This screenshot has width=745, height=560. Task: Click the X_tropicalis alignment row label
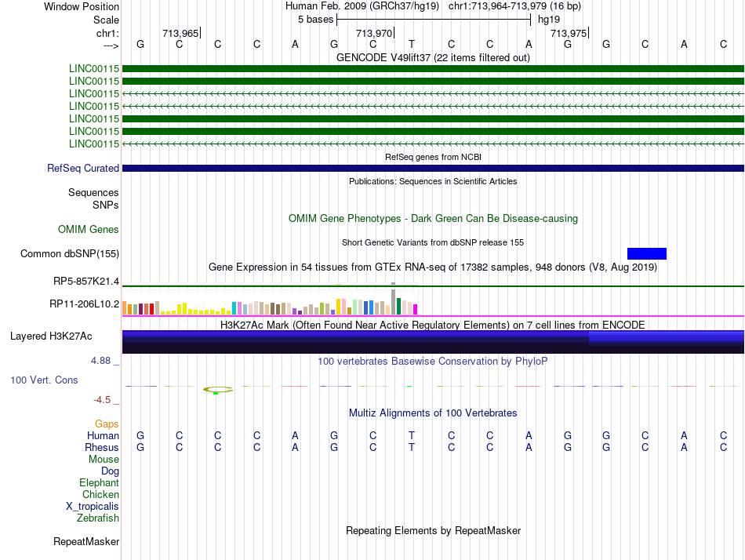(93, 507)
